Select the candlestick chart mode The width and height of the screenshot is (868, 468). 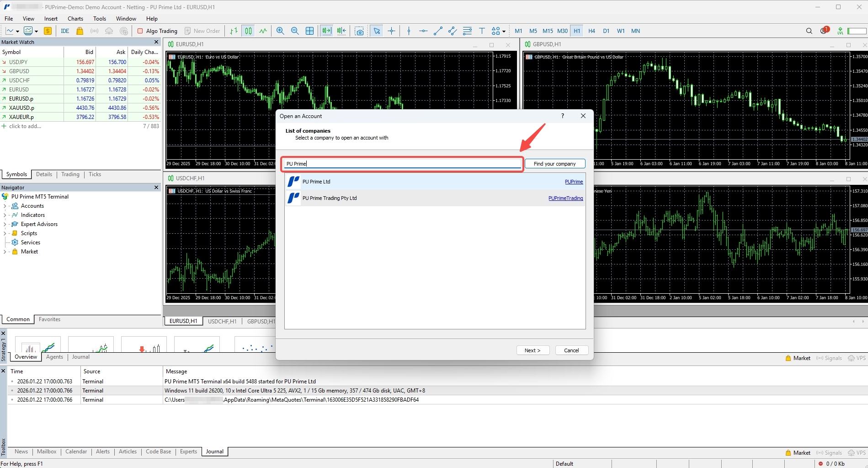(x=248, y=31)
